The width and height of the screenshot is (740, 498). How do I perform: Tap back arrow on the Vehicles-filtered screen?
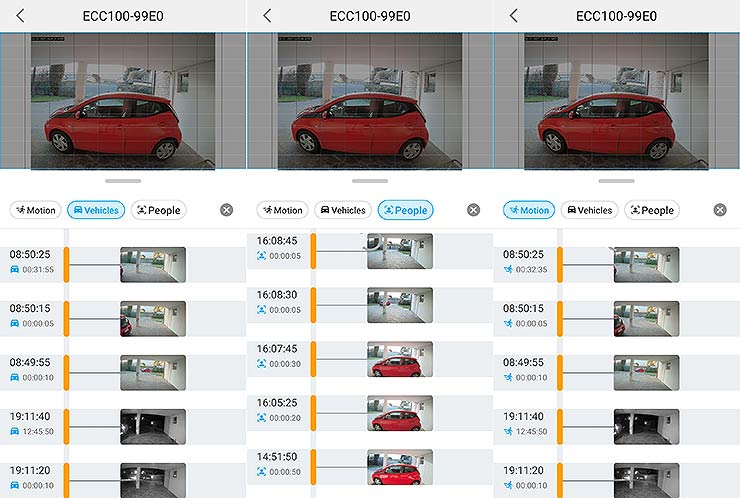coord(21,16)
